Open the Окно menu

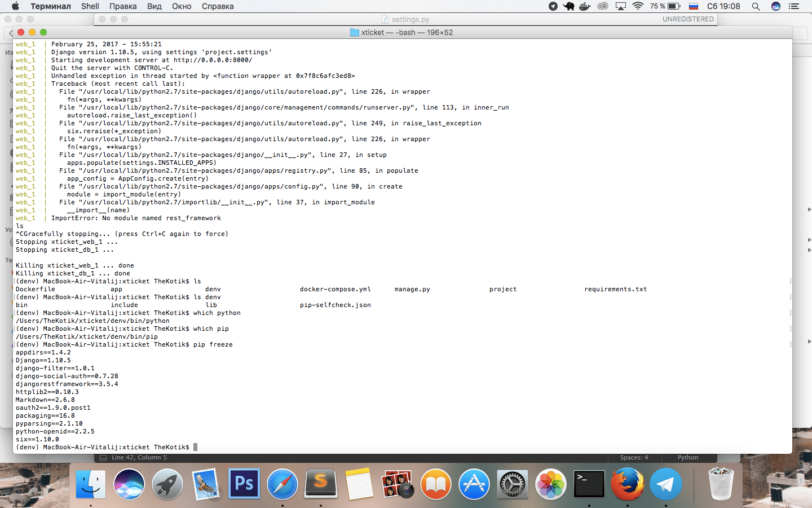tap(182, 6)
